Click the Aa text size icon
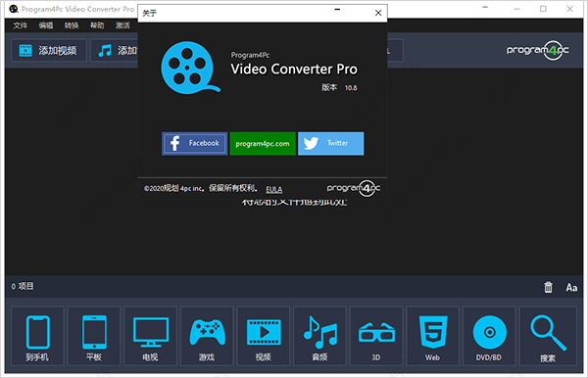The image size is (588, 378). coord(571,287)
